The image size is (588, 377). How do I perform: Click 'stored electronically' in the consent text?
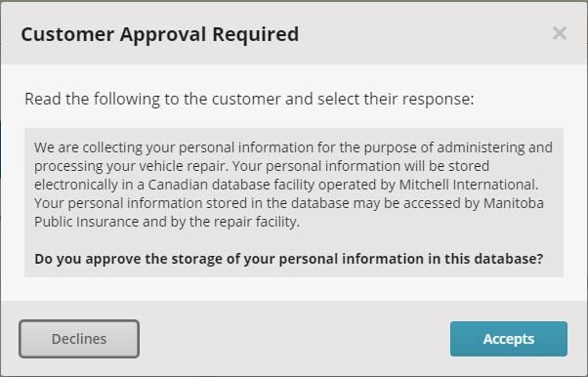262,175
